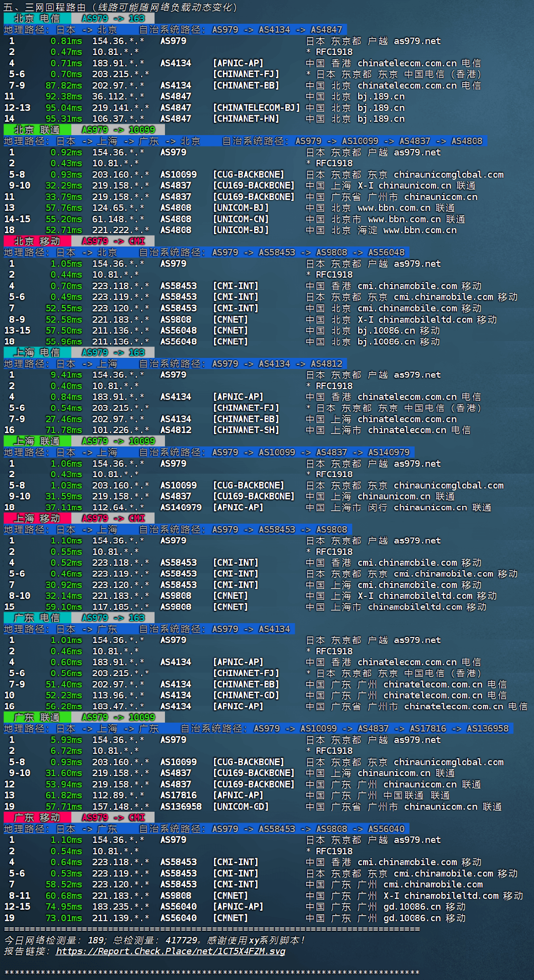Click the [CHINANET-HN] tag
The height and width of the screenshot is (980, 534).
pyautogui.click(x=246, y=119)
